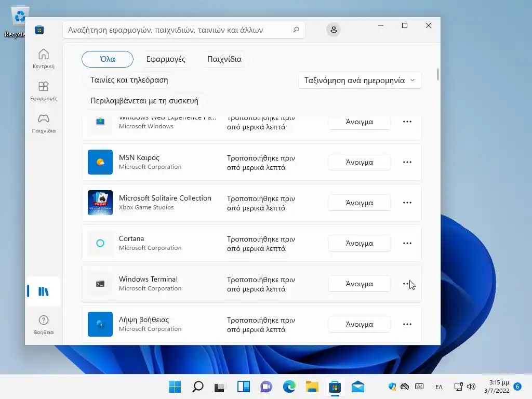Open Task View on the taskbar

click(220, 387)
